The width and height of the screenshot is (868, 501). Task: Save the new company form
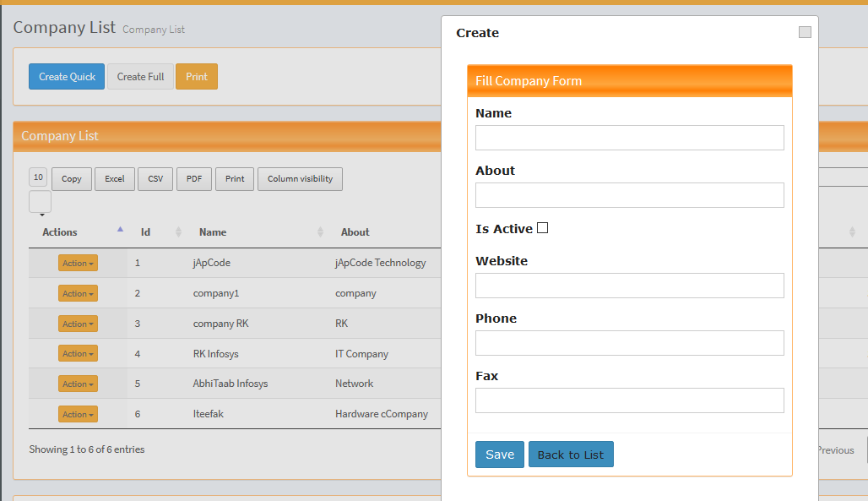(500, 455)
